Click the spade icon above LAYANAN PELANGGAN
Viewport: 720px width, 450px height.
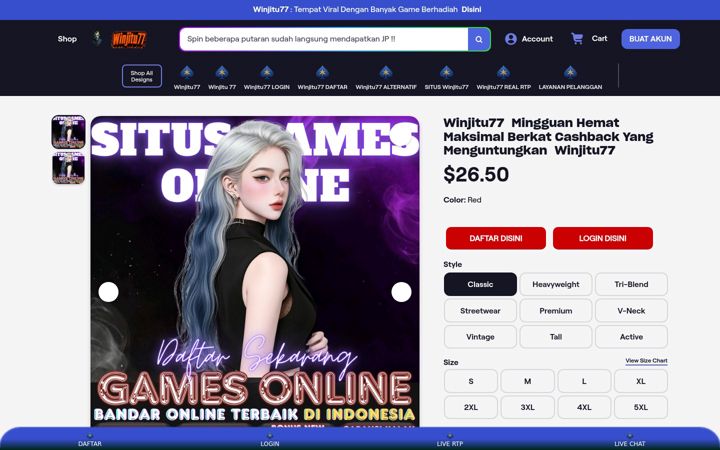pos(570,73)
